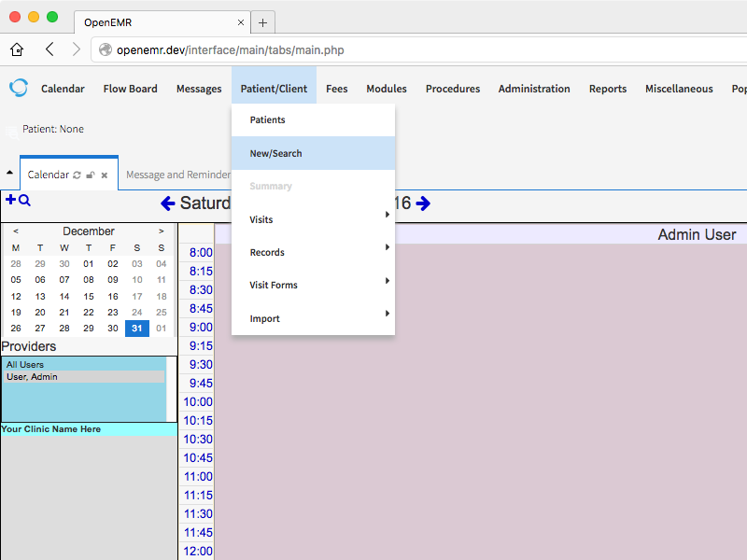Open the Procedures menu
747x560 pixels.
(x=453, y=89)
